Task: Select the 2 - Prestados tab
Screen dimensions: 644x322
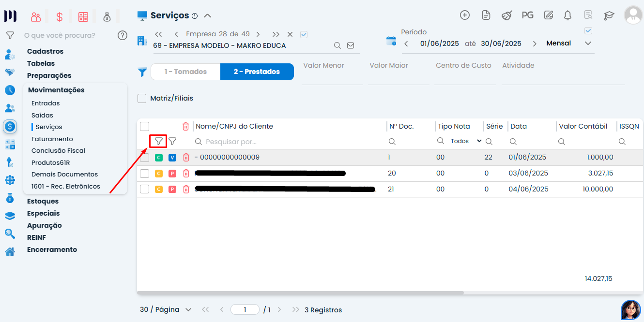Action: tap(257, 72)
